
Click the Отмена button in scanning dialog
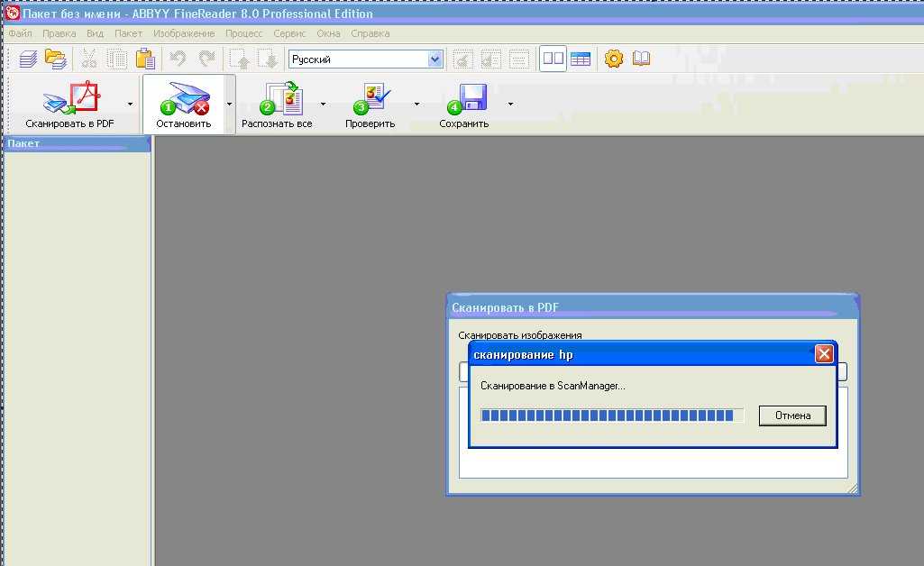point(791,415)
